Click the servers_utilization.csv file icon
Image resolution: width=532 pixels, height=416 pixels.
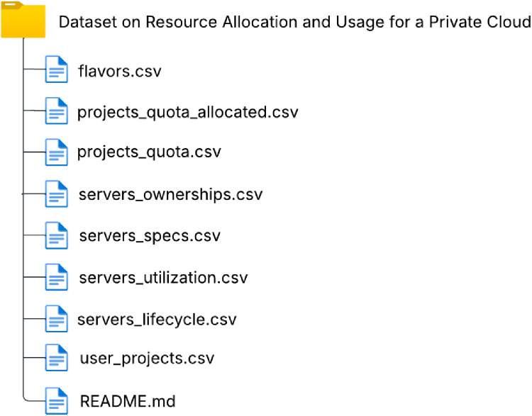coord(56,277)
